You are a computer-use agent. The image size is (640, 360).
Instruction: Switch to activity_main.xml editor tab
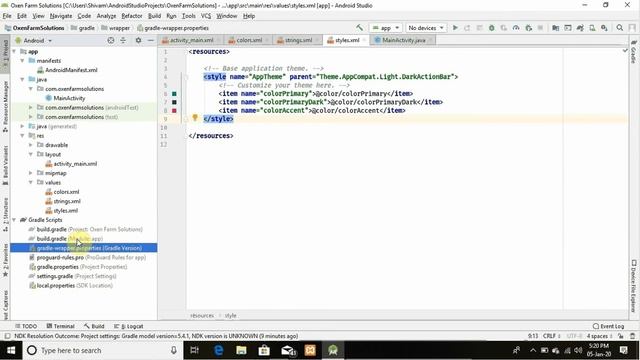pyautogui.click(x=191, y=40)
